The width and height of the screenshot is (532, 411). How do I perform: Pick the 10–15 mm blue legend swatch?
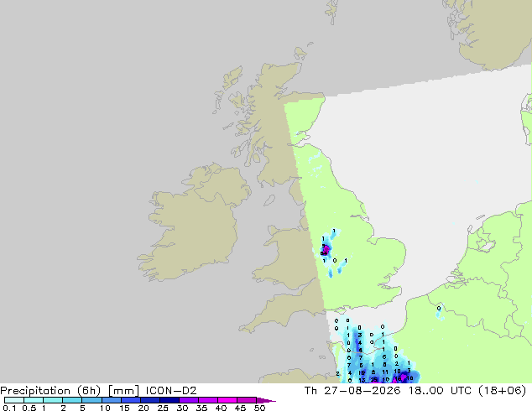coord(111,400)
